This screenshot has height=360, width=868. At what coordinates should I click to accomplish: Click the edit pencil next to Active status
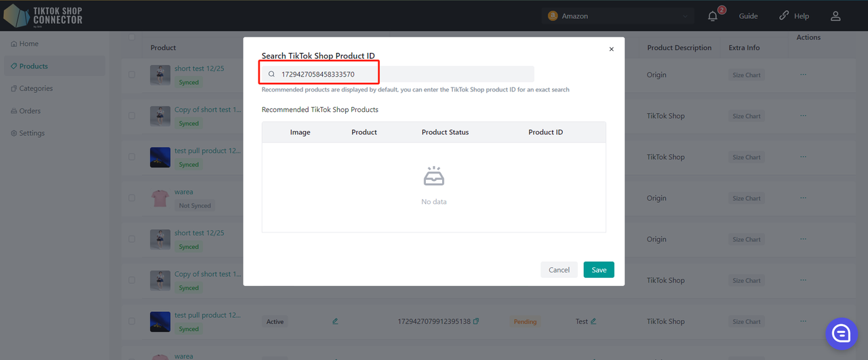pos(335,321)
